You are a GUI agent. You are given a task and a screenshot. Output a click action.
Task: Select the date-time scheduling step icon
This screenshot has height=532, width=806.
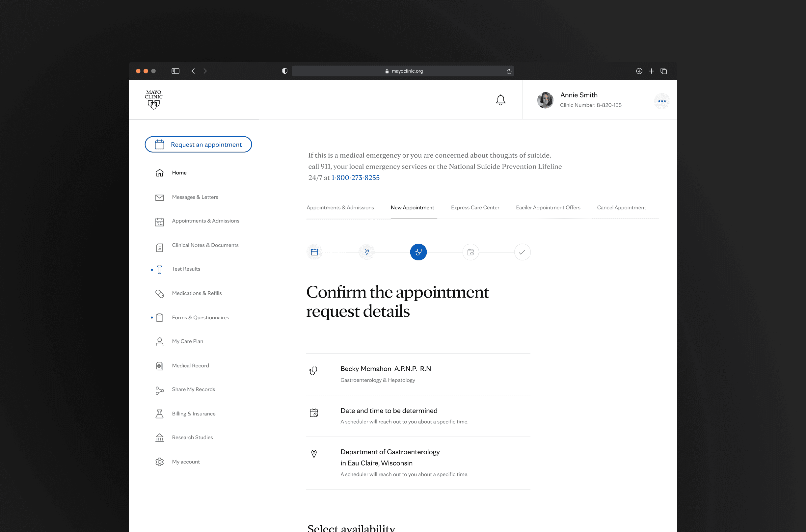pos(470,252)
